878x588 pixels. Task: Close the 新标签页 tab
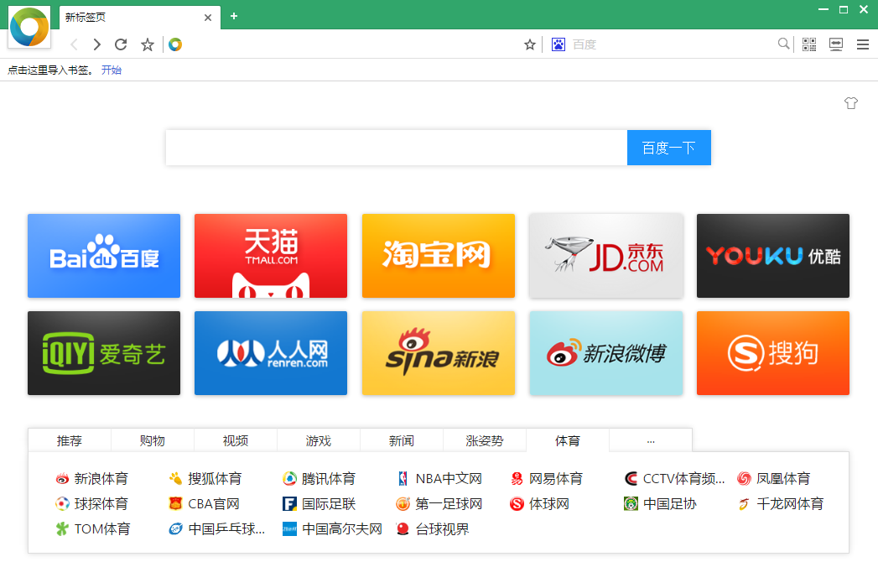click(208, 18)
